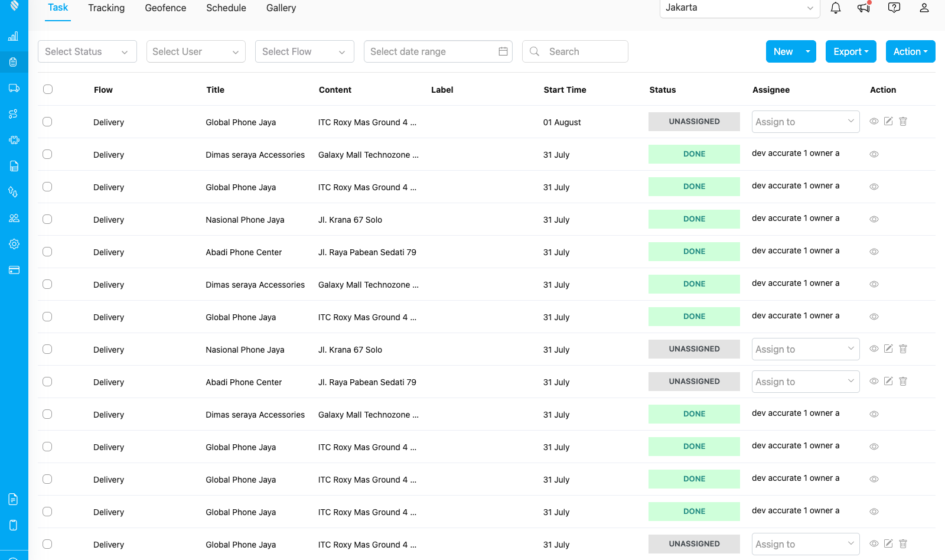Click the UNASSIGNED badge on 01 August row
Viewport: 945px width, 560px height.
[694, 122]
